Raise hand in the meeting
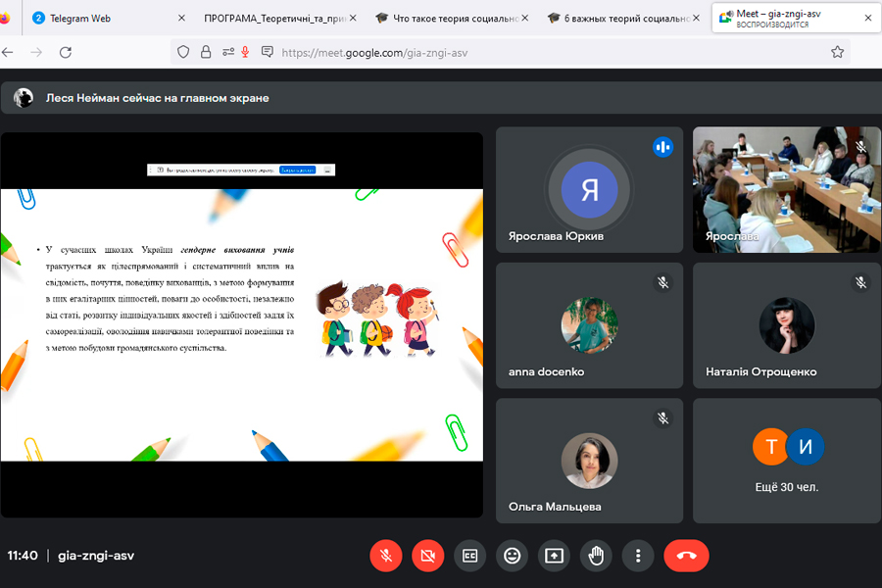Image resolution: width=882 pixels, height=588 pixels. pos(596,556)
